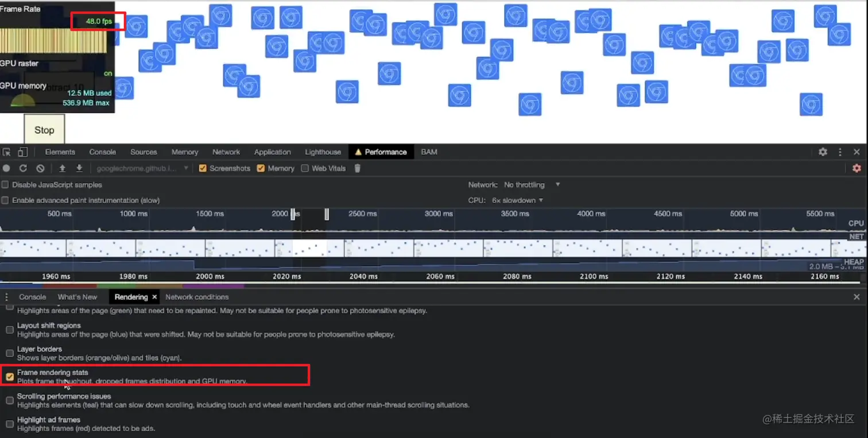Toggle the device toolbar icon

(x=22, y=152)
